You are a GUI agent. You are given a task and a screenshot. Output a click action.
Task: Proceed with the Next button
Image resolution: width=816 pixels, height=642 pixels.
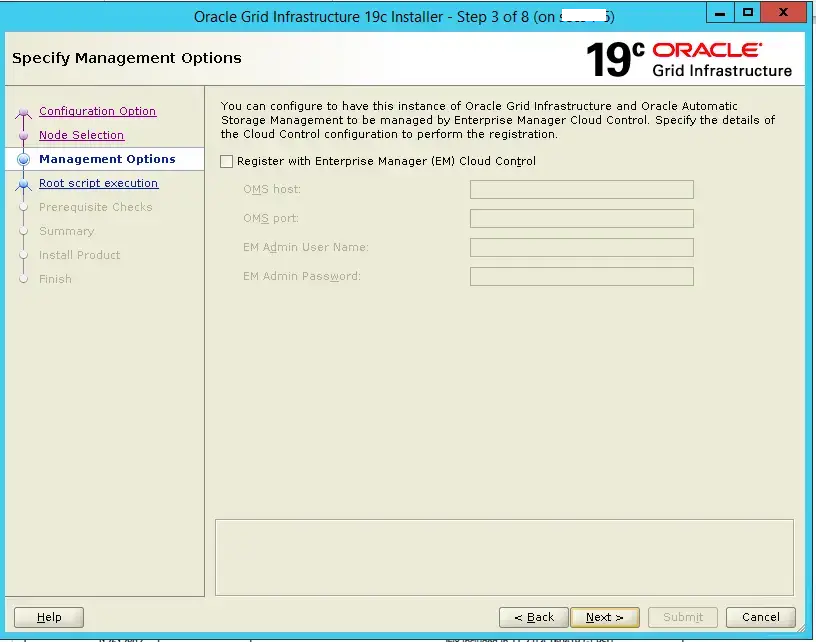[x=605, y=617]
